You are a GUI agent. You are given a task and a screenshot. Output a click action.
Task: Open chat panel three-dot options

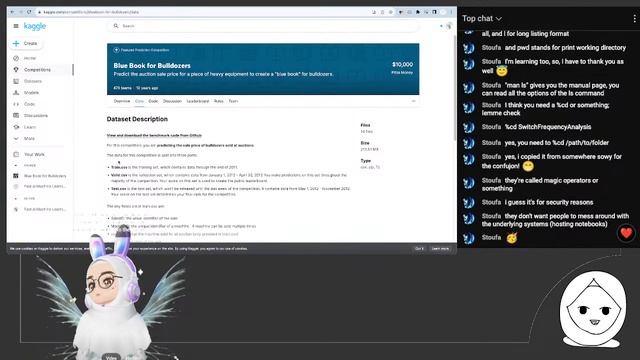click(x=634, y=18)
